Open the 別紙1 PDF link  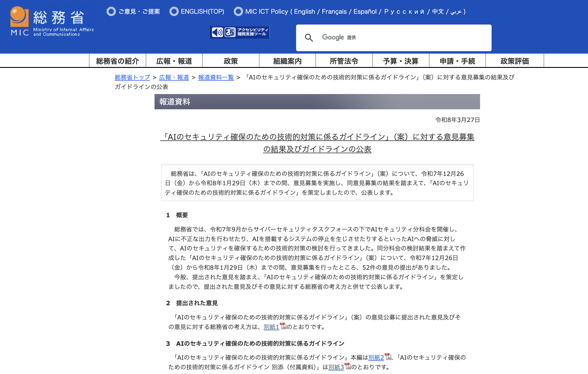pos(271,327)
